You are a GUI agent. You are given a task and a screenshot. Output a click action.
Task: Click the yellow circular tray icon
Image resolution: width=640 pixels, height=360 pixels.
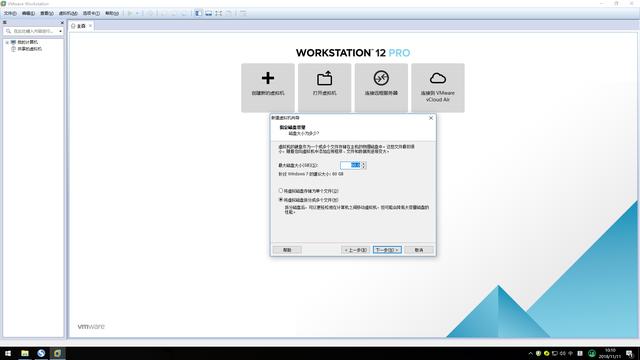(547, 353)
